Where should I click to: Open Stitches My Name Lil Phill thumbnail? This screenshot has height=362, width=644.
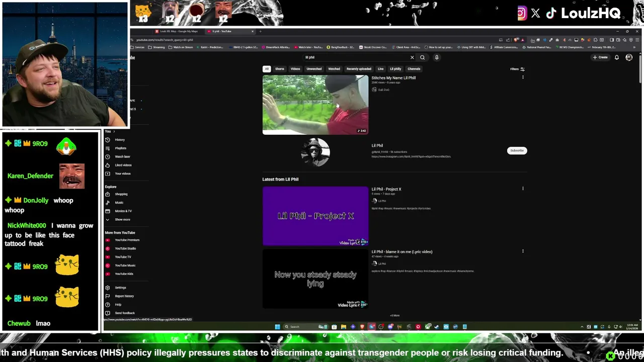[315, 105]
